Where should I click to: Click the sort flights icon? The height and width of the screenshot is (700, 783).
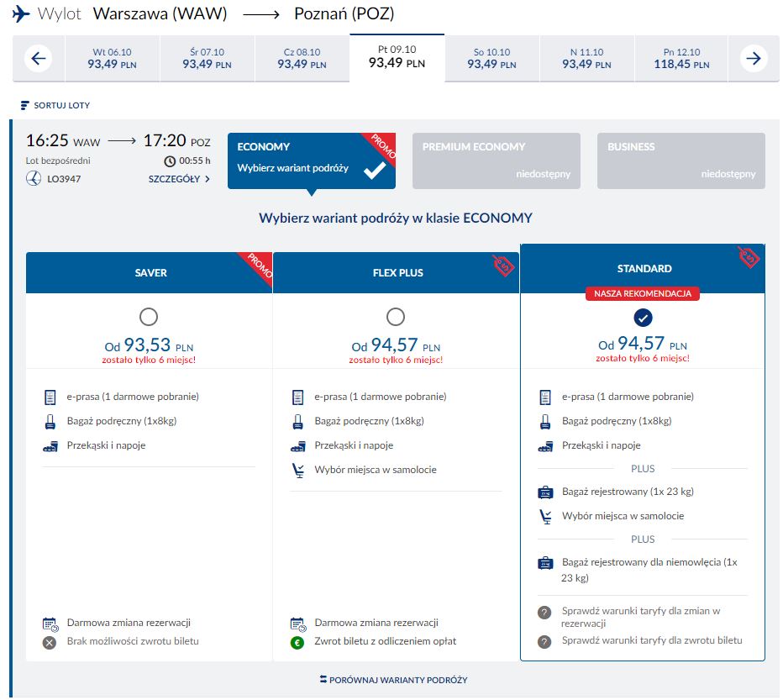pos(24,105)
